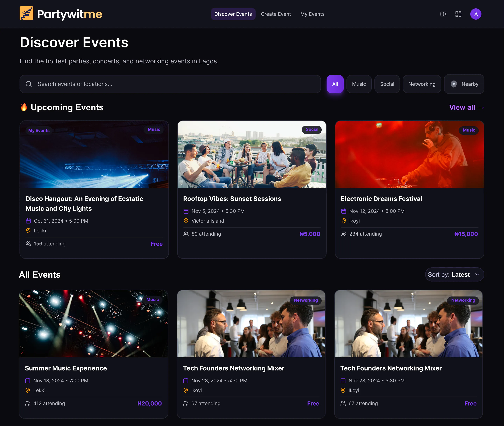Screen dimensions: 504x426
Task: Click the purple profile avatar
Action: (x=476, y=14)
